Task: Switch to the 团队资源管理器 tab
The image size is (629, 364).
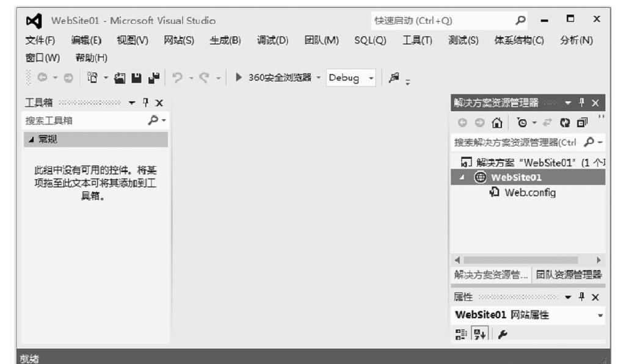Action: pyautogui.click(x=569, y=275)
